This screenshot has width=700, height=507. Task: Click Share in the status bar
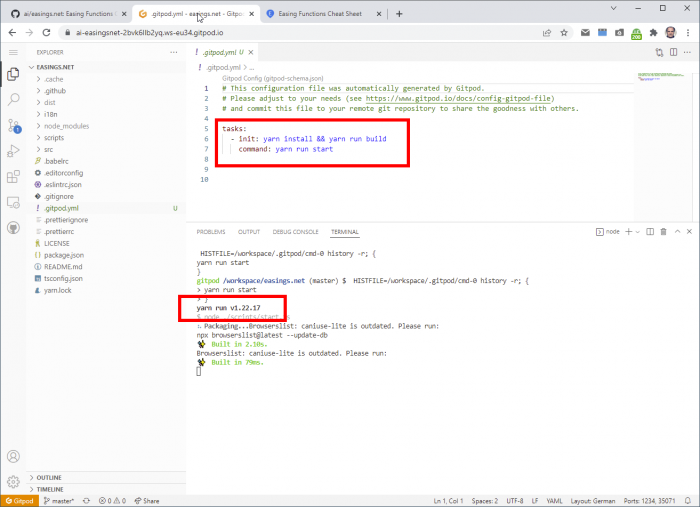[x=147, y=501]
